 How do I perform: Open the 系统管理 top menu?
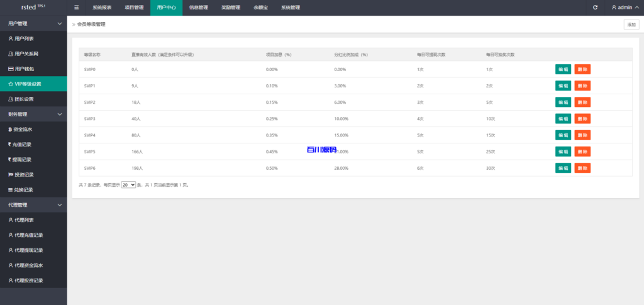[291, 8]
